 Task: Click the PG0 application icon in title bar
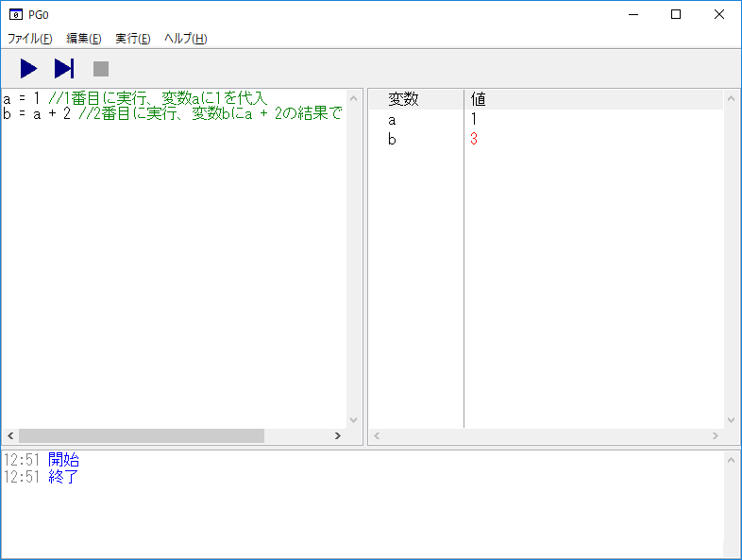click(16, 15)
